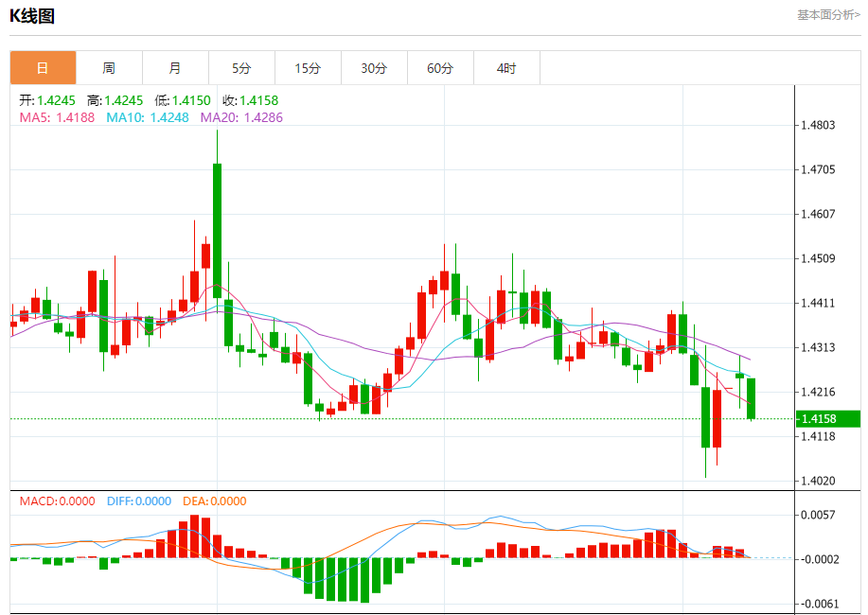The height and width of the screenshot is (615, 868).
Task: Switch to the 月 monthly tab
Action: coord(175,68)
